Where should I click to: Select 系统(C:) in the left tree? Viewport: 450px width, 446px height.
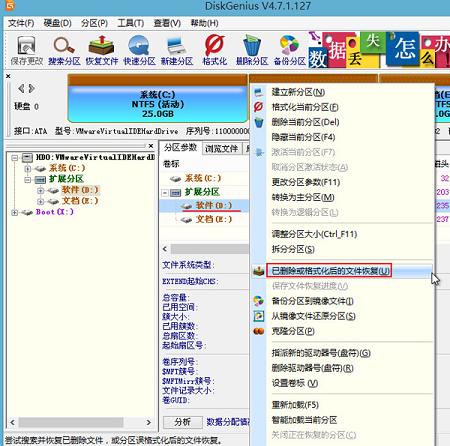67,168
